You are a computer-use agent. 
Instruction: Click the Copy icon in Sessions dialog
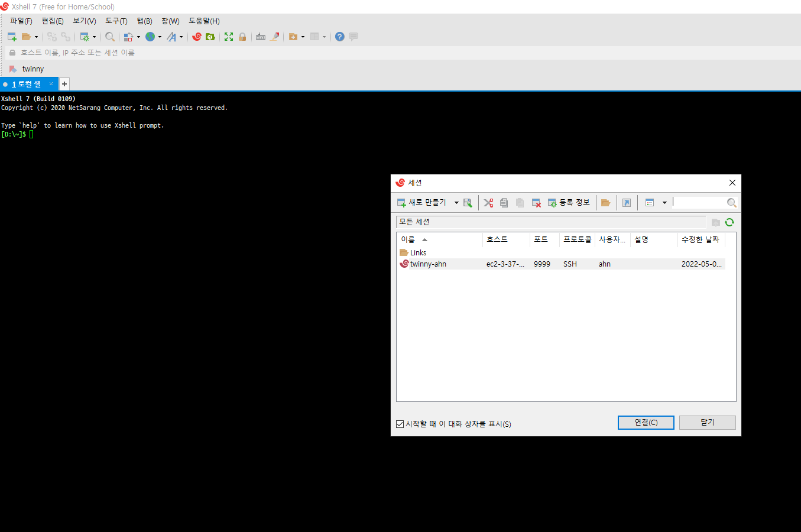504,203
